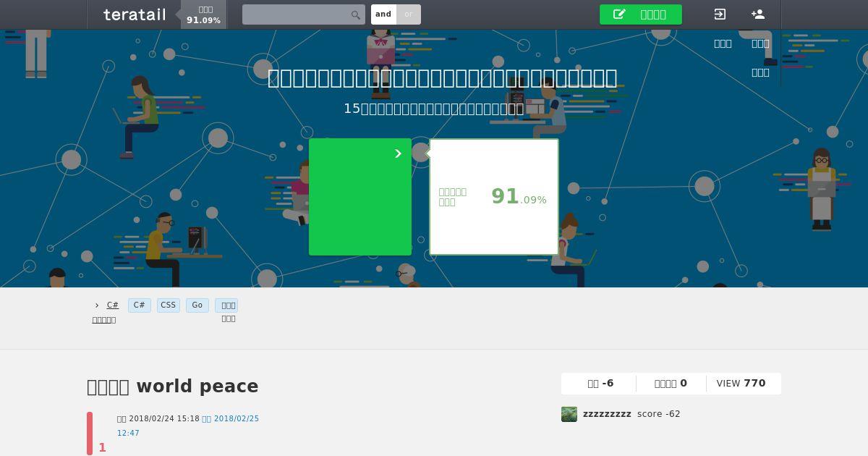Click the question title ending "world peace"
The image size is (868, 456).
tap(173, 387)
